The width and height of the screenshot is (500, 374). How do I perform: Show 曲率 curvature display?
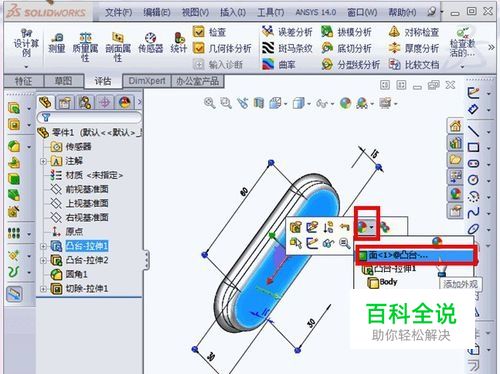279,64
